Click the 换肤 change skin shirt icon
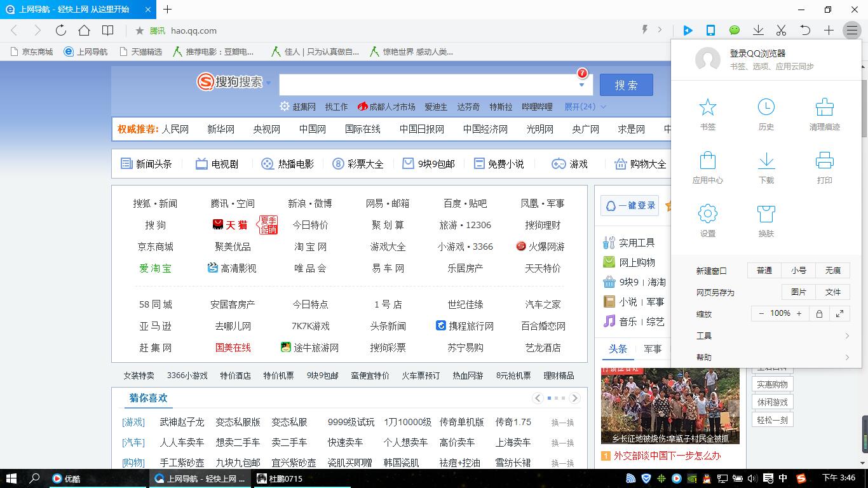868x488 pixels. pos(766,213)
